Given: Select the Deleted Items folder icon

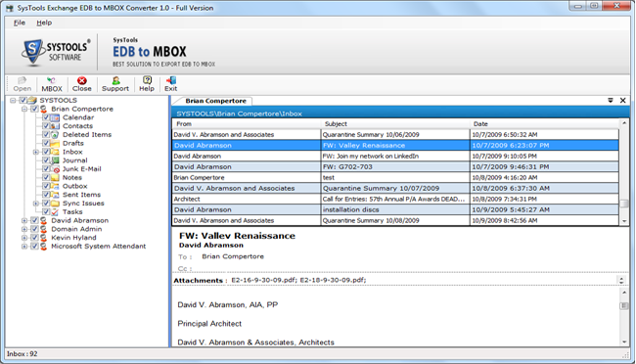Looking at the screenshot, I should (55, 135).
